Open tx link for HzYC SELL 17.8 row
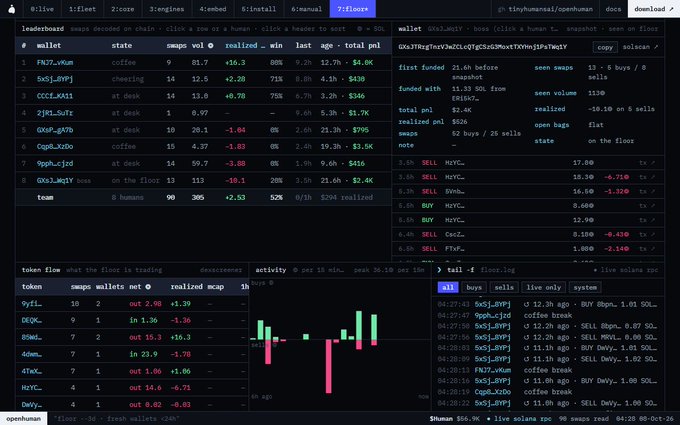 pos(647,163)
